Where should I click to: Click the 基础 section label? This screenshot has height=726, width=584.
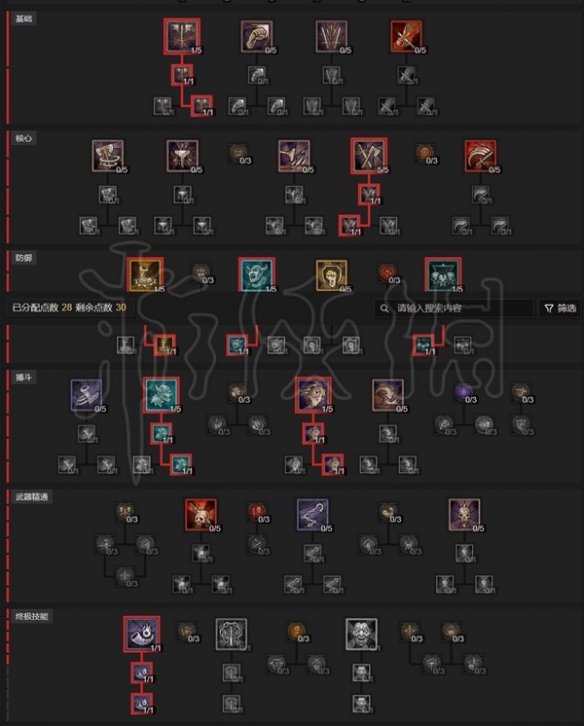point(24,19)
